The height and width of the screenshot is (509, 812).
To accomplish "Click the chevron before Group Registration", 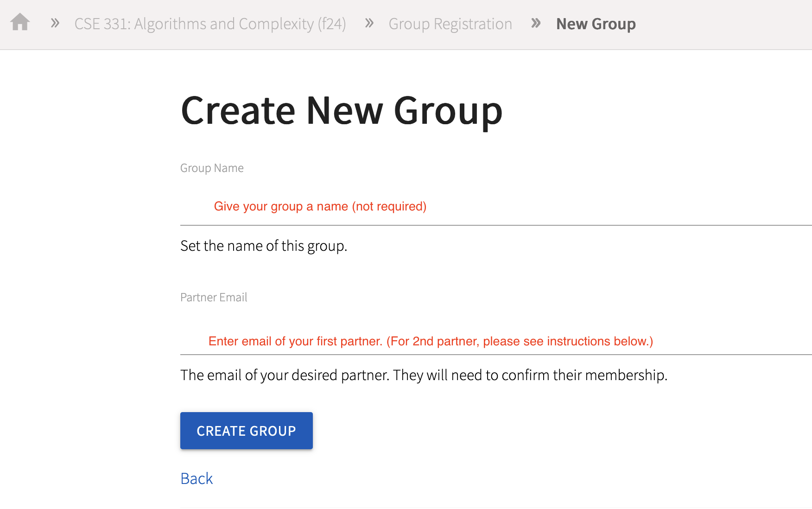I will (x=369, y=23).
